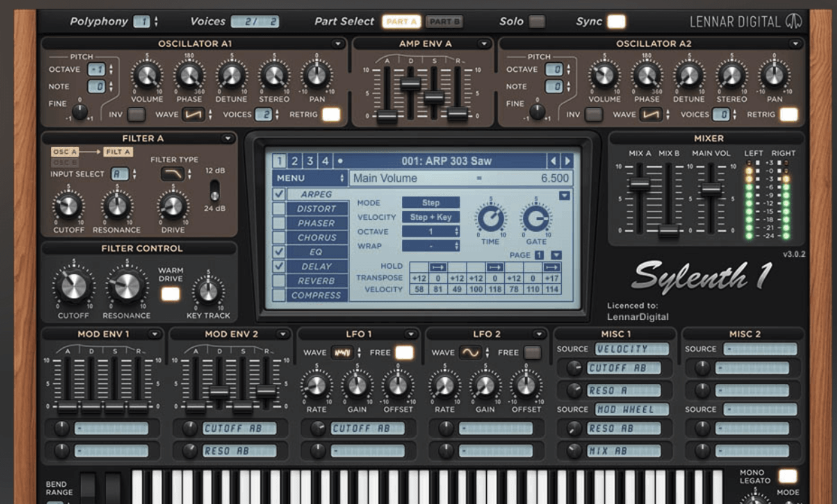Select the DELAY effect tab
This screenshot has height=504, width=837.
[317, 266]
